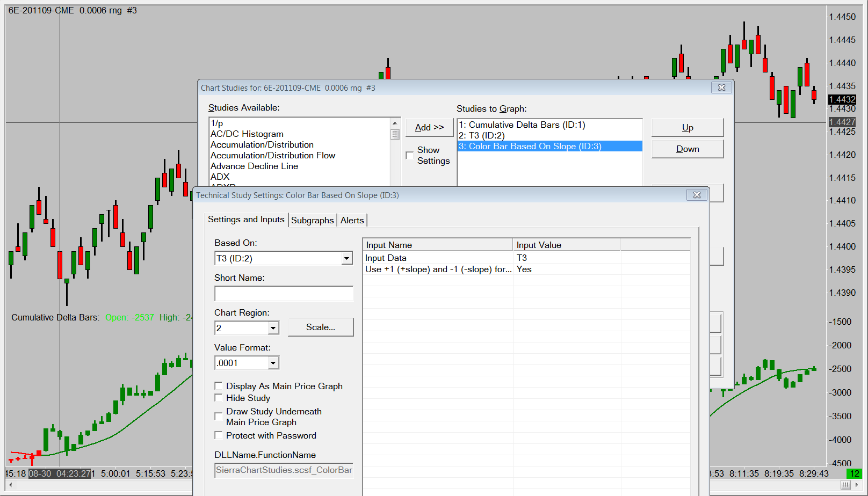Open the Based On dropdown
This screenshot has width=868, height=496.
coord(347,258)
